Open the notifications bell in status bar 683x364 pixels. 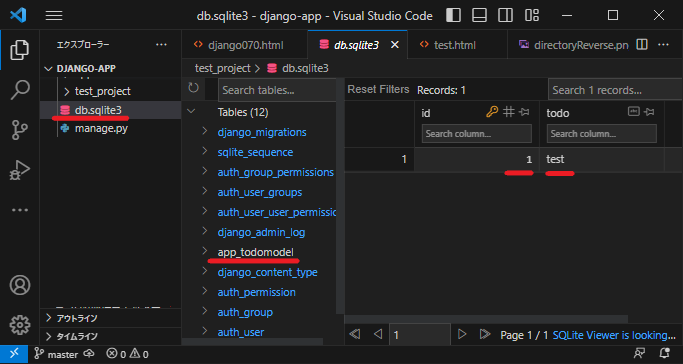[x=664, y=354]
